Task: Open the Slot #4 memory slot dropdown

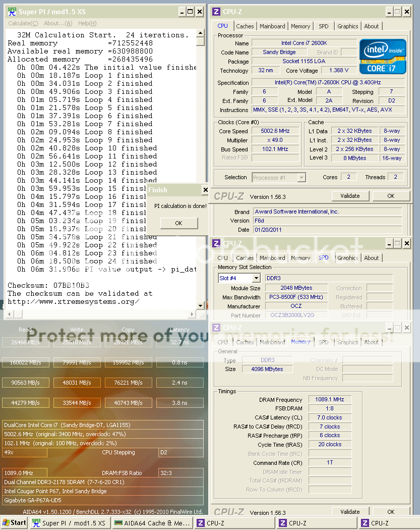Action: click(x=257, y=278)
